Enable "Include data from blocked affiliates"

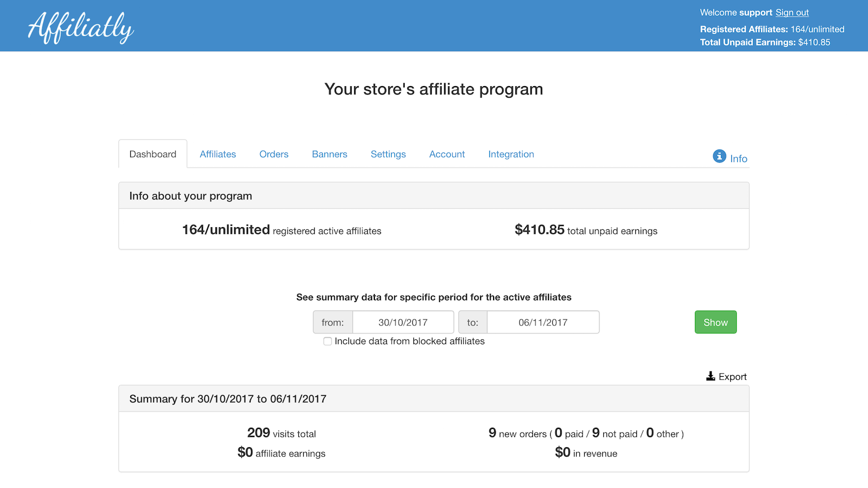tap(328, 341)
